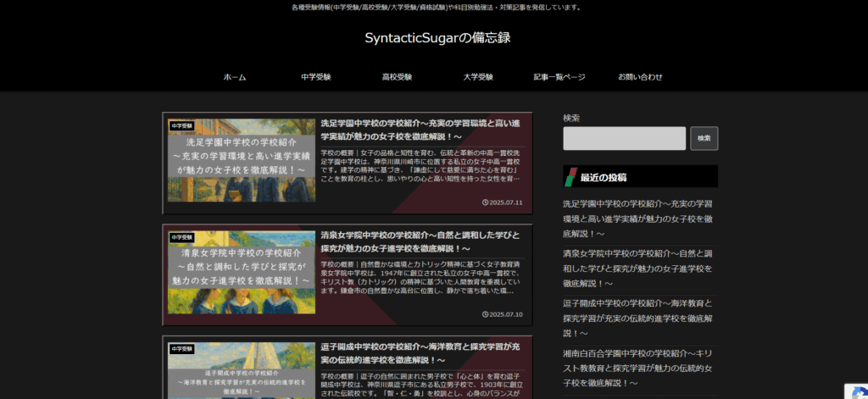The image size is (868, 399).
Task: Navigate to the お問い合わせ page
Action: tap(640, 77)
